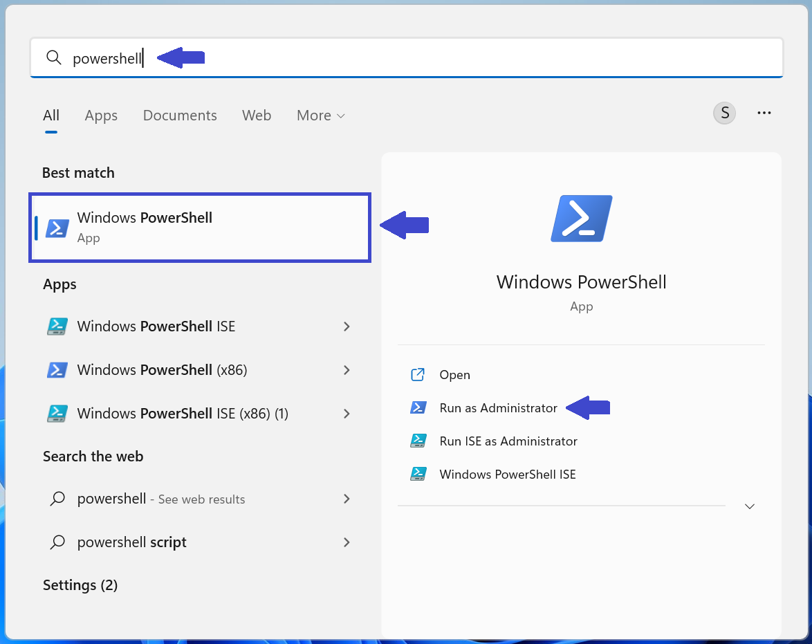
Task: Expand Windows PowerShell ISE search options chevron
Action: [x=347, y=326]
